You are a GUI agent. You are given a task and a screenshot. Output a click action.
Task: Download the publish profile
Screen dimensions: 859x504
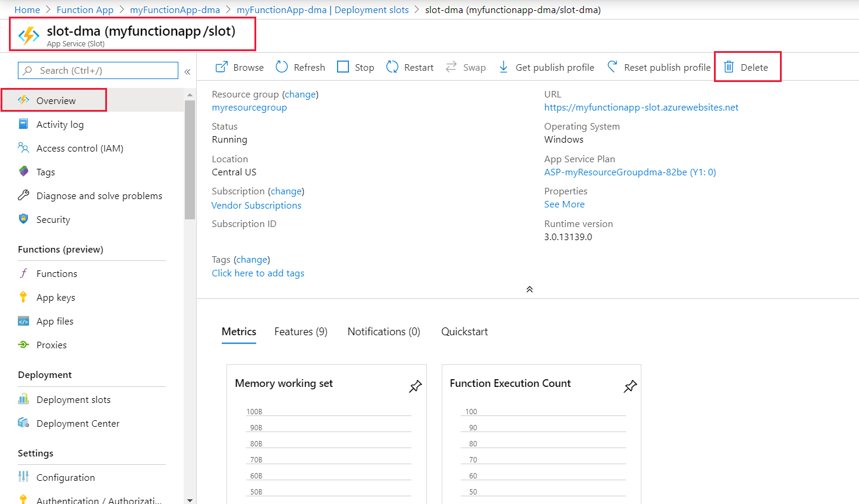click(545, 67)
